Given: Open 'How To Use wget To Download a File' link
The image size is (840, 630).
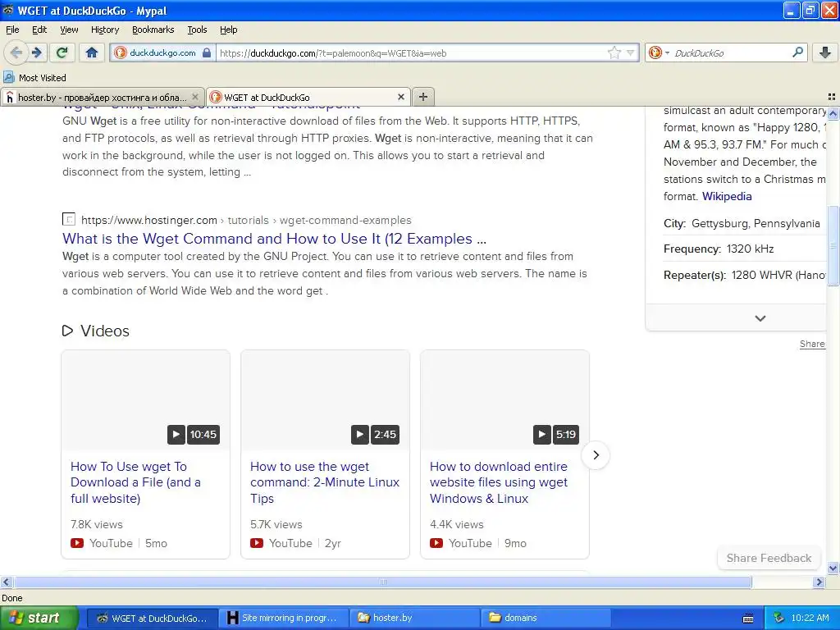Looking at the screenshot, I should (x=135, y=482).
